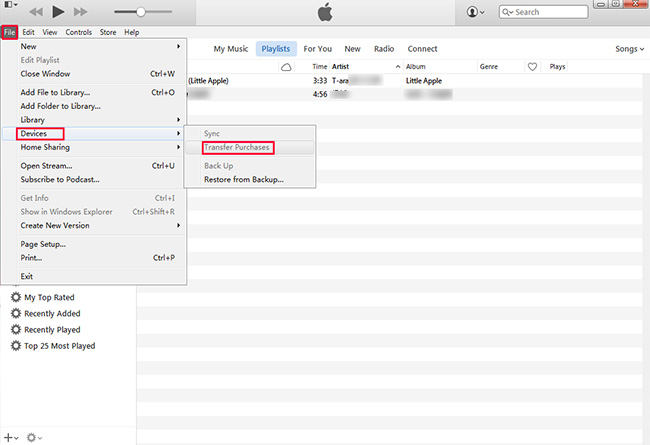The height and width of the screenshot is (445, 650).
Task: Open the playlist settings gear menu
Action: pyautogui.click(x=34, y=438)
